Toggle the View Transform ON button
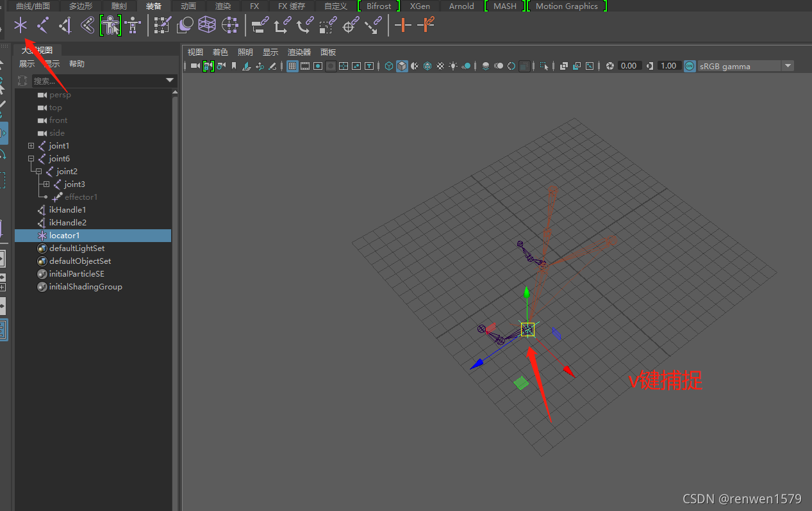This screenshot has width=812, height=511. point(690,66)
